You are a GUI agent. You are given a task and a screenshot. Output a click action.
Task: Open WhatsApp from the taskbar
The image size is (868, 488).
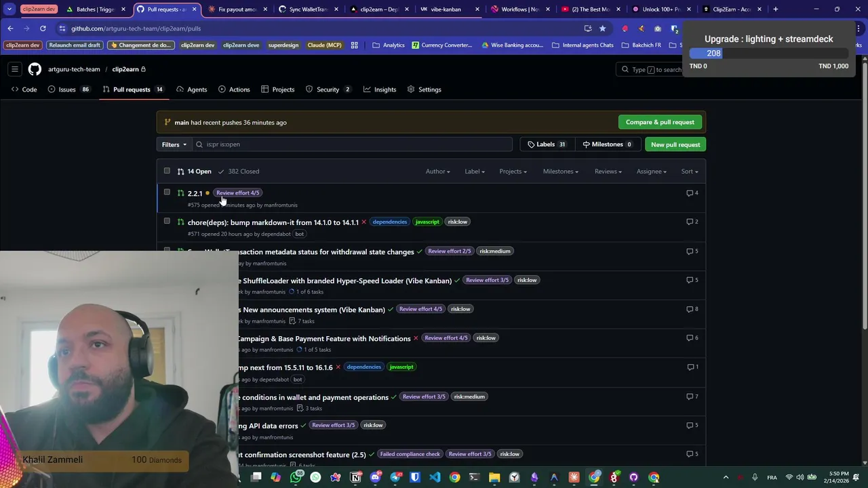pos(296,477)
